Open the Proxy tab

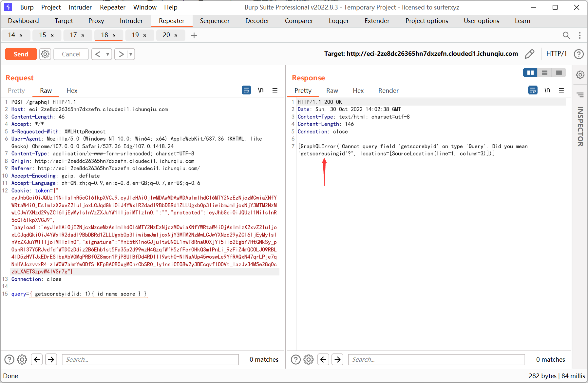click(96, 21)
